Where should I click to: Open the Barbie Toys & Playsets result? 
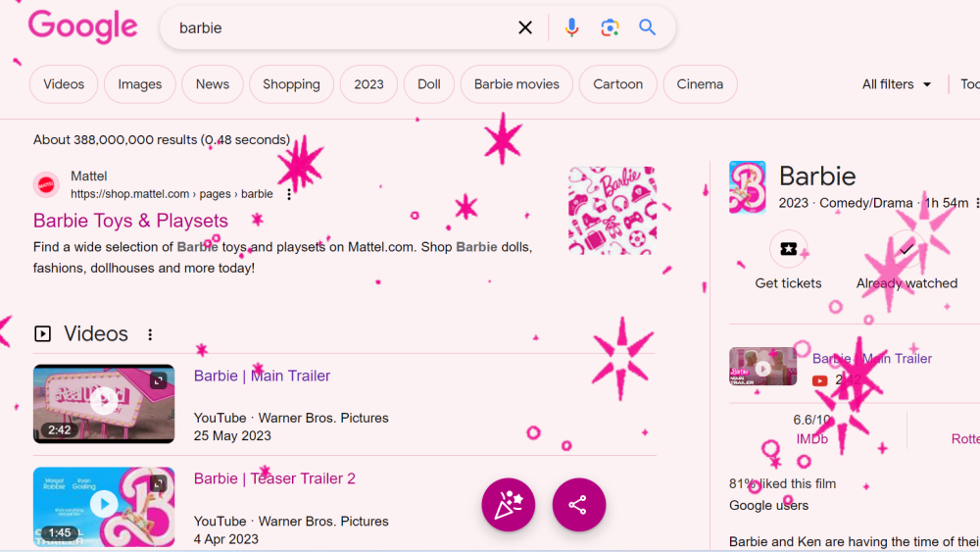click(x=130, y=221)
